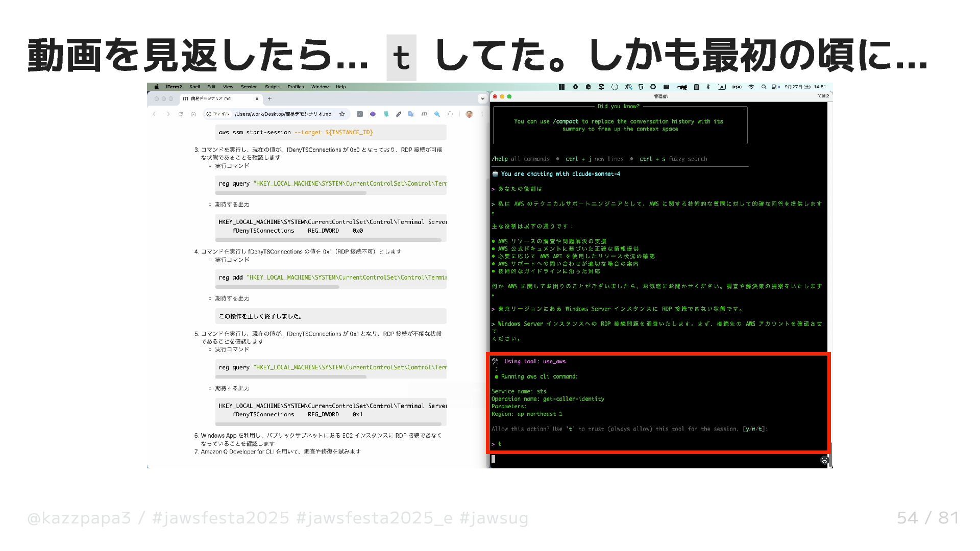The width and height of the screenshot is (980, 551).
Task: Expand the browser tab search chevron
Action: click(x=482, y=98)
